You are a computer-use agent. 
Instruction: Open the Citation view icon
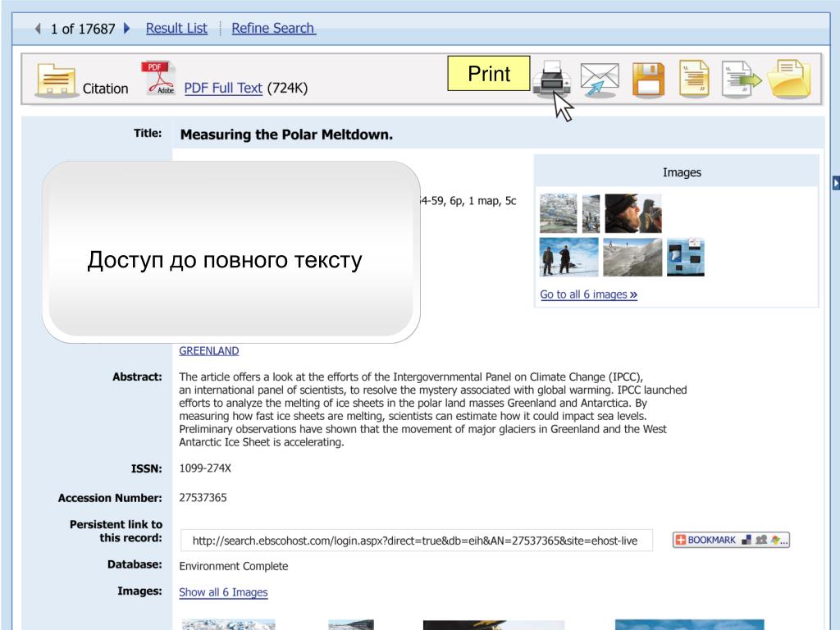point(56,81)
